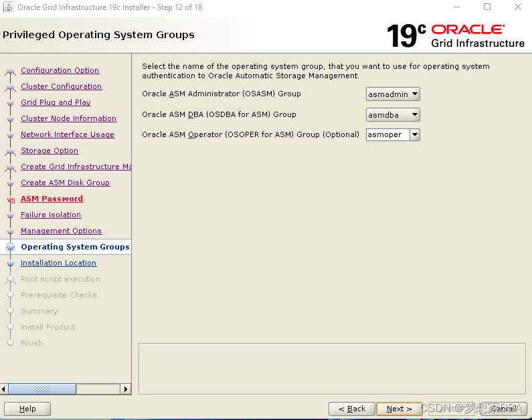Click the Oracle ASM DBA (OSDBA for ASM) label
Viewport: 532px width, 420px height.
[x=219, y=114]
